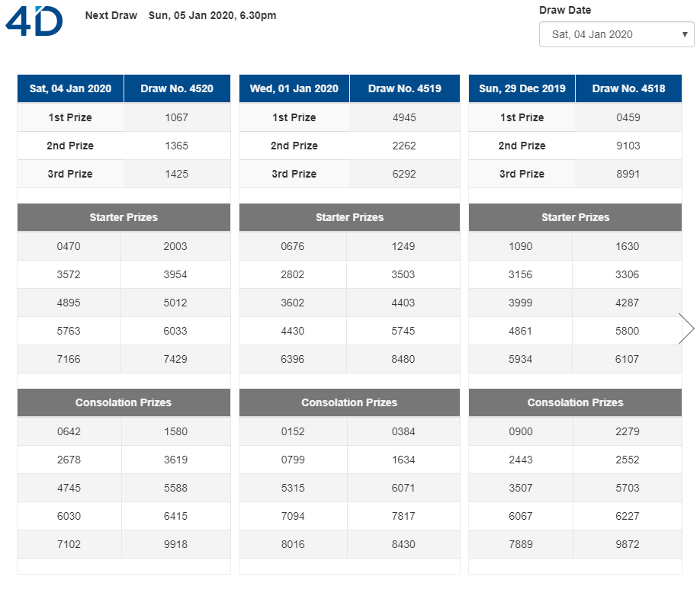Select consolation number 4745

[69, 488]
